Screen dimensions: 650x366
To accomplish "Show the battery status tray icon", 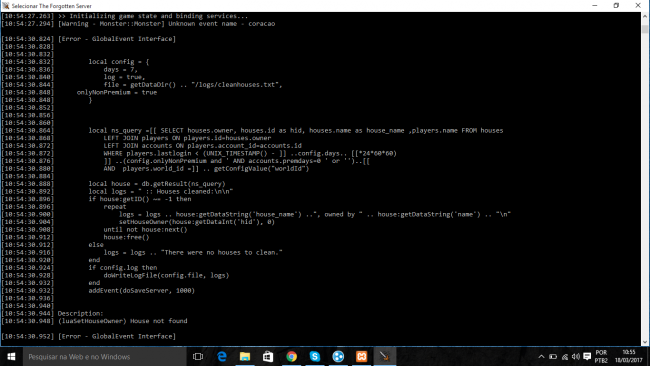I will [x=553, y=356].
